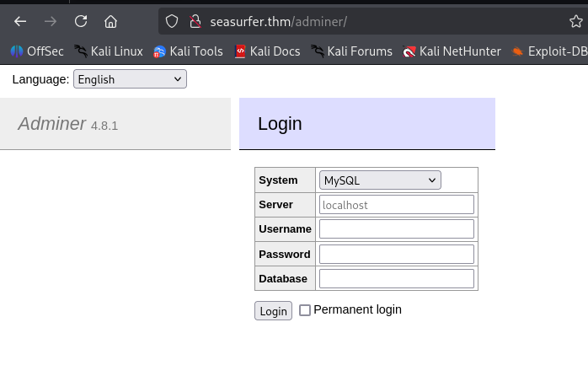Open the Kali Docs bookmark
The image size is (588, 376).
[x=267, y=51]
